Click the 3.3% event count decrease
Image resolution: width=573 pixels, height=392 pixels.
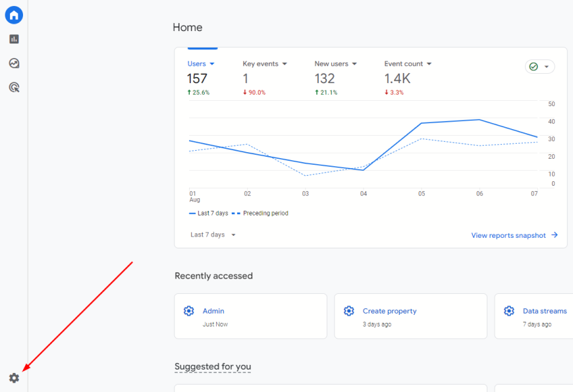pos(394,92)
